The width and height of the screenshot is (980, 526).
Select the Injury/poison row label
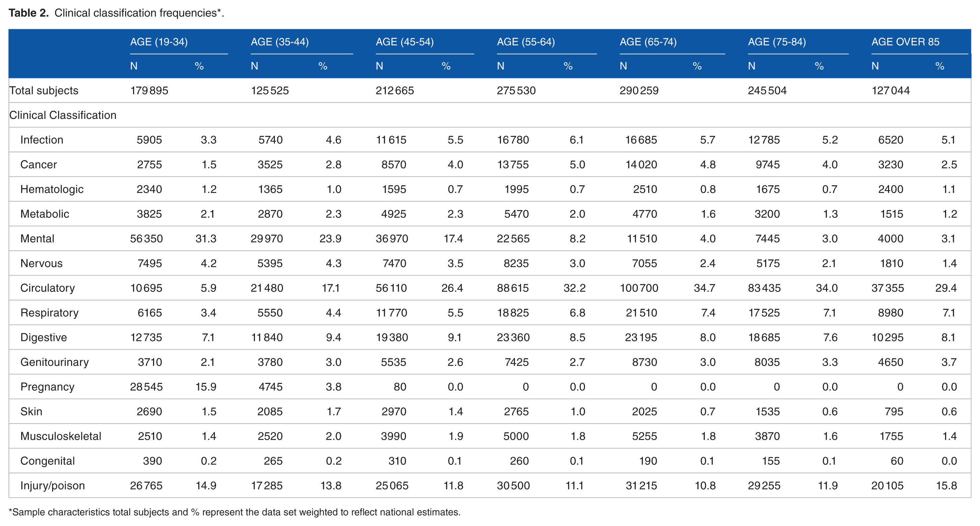click(x=52, y=486)
